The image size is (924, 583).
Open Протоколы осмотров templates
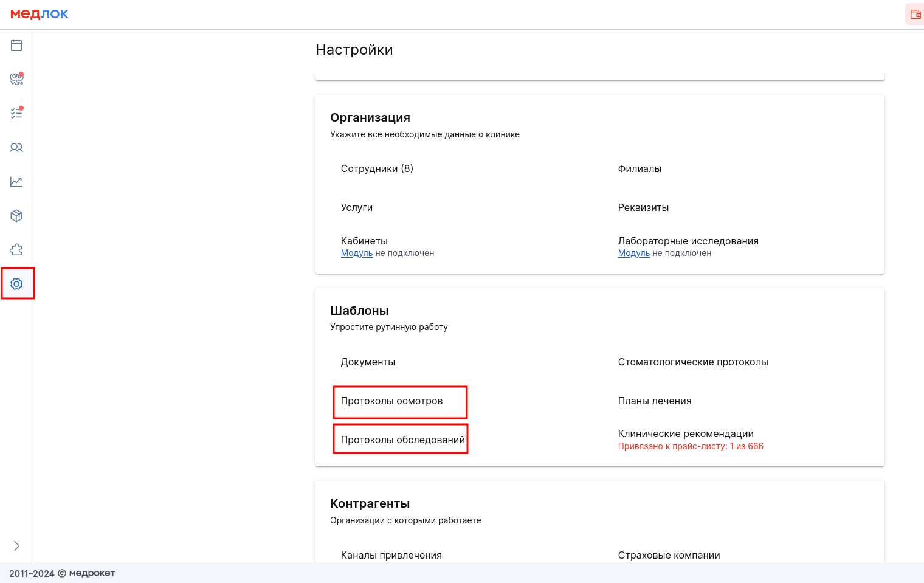[391, 401]
